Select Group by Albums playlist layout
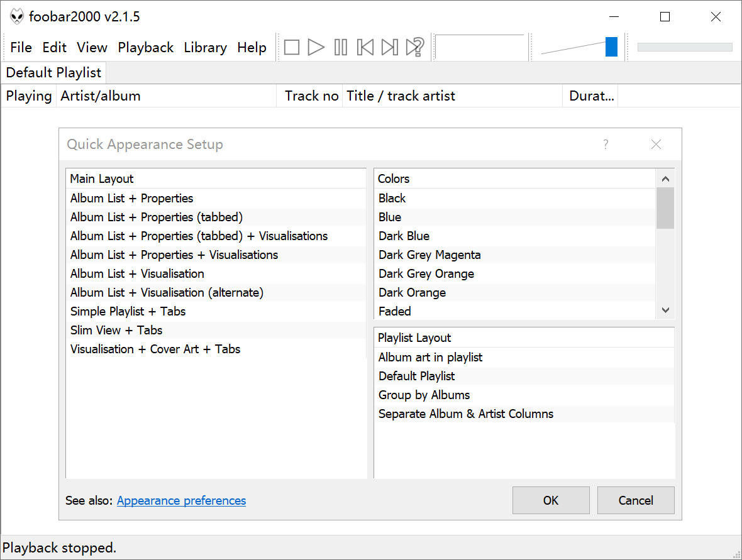The height and width of the screenshot is (560, 742). 424,395
